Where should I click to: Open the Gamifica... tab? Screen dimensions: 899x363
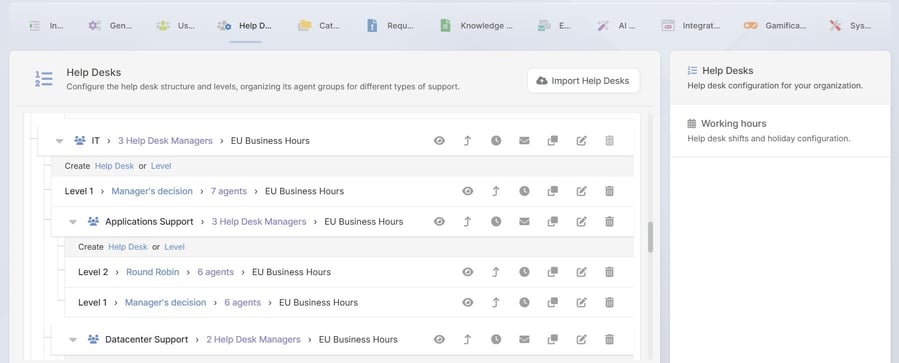tap(775, 26)
